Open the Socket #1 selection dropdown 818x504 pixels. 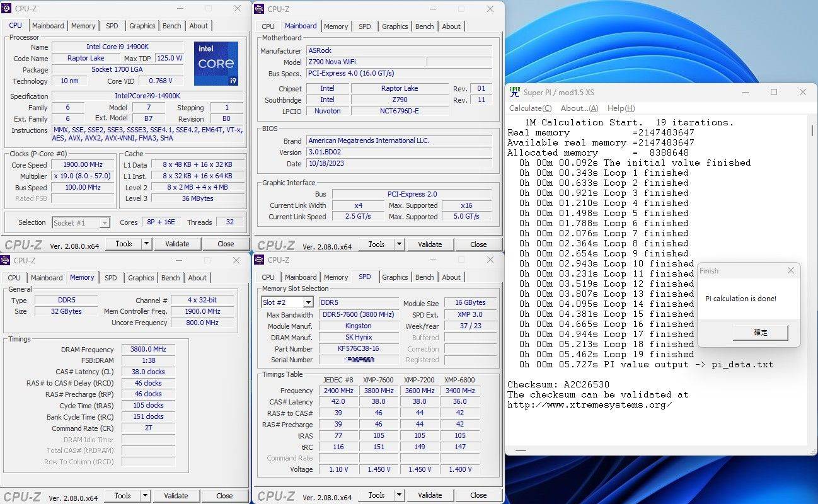(105, 223)
